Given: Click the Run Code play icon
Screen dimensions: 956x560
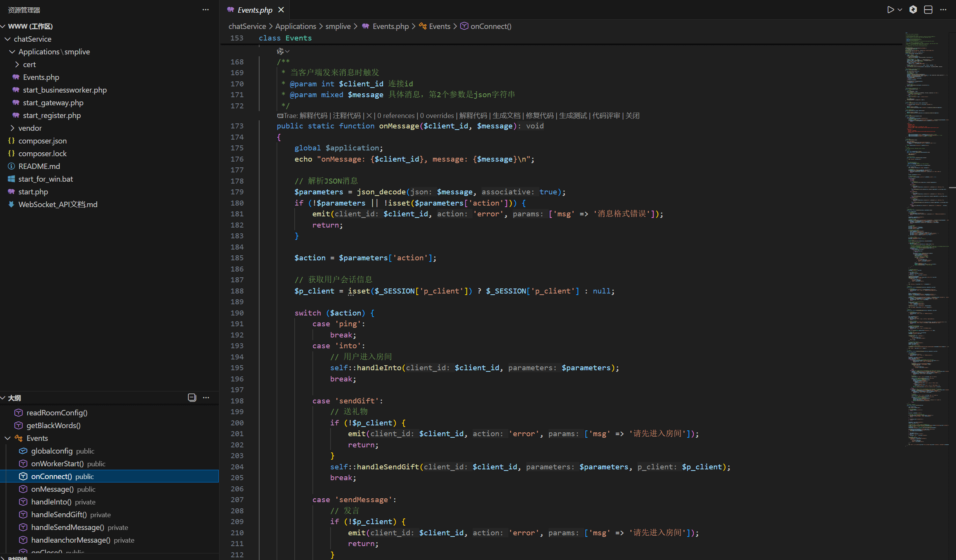Looking at the screenshot, I should (890, 10).
